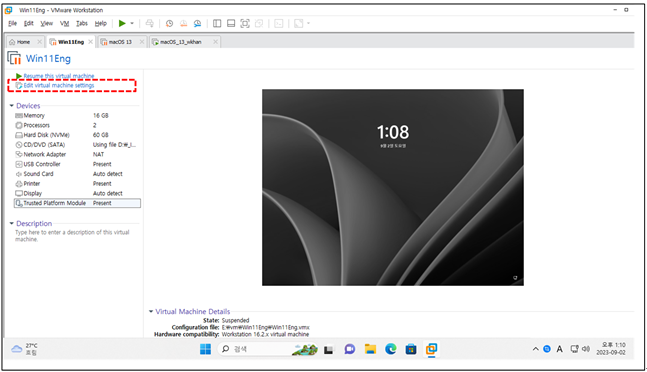Click the Unity mode toolbar icon
Image resolution: width=647 pixels, height=372 pixels.
(259, 24)
